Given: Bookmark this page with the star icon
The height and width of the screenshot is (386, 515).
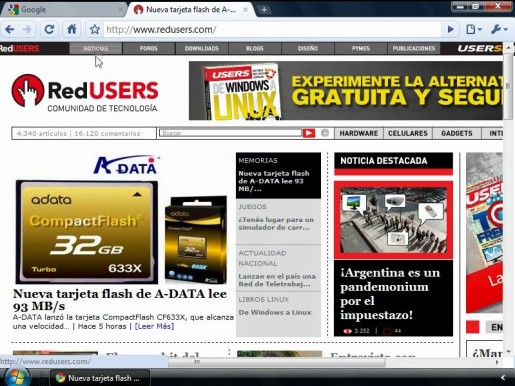Looking at the screenshot, I should tap(95, 30).
